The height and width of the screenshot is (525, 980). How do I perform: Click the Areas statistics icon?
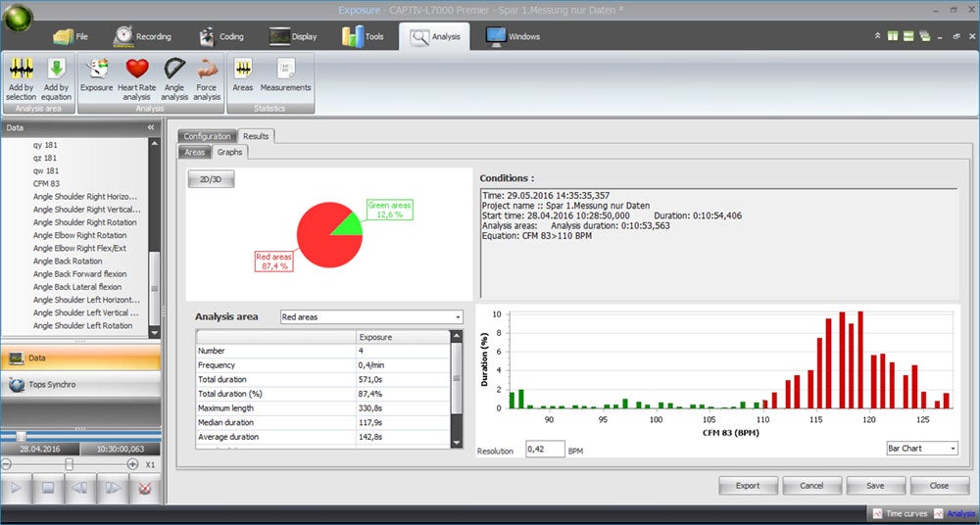point(243,71)
